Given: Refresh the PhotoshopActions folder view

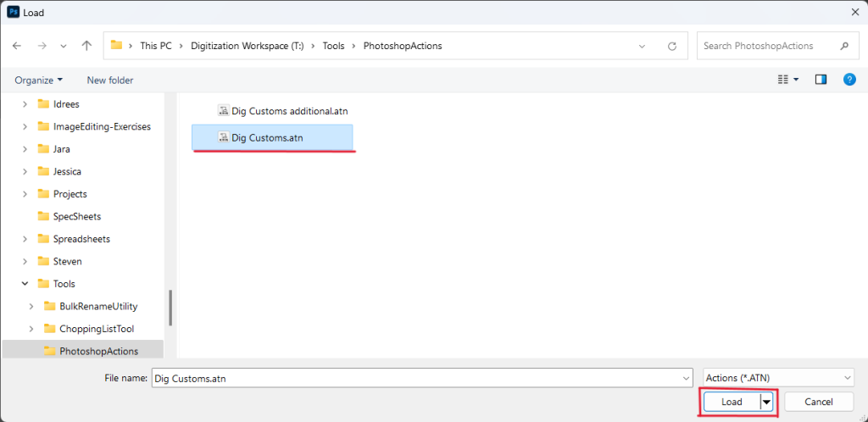Looking at the screenshot, I should pos(672,46).
